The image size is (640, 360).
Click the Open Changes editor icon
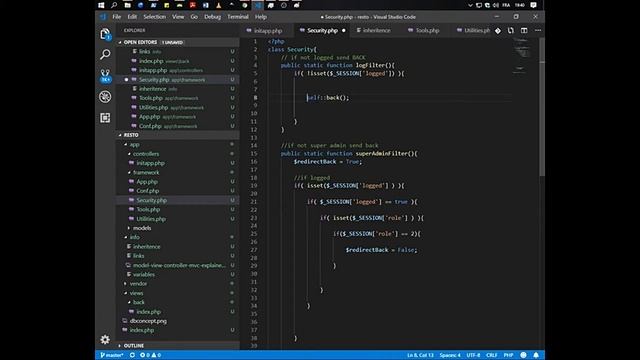pyautogui.click(x=511, y=31)
